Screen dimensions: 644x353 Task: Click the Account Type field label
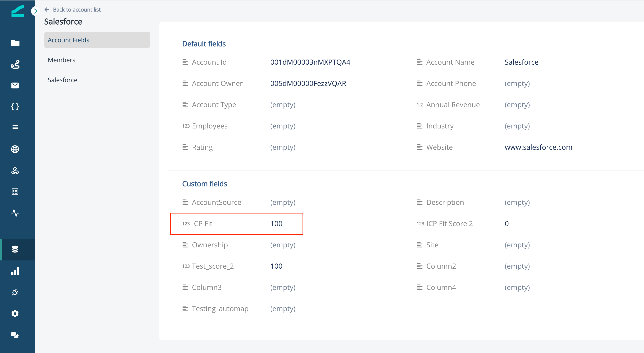click(214, 105)
